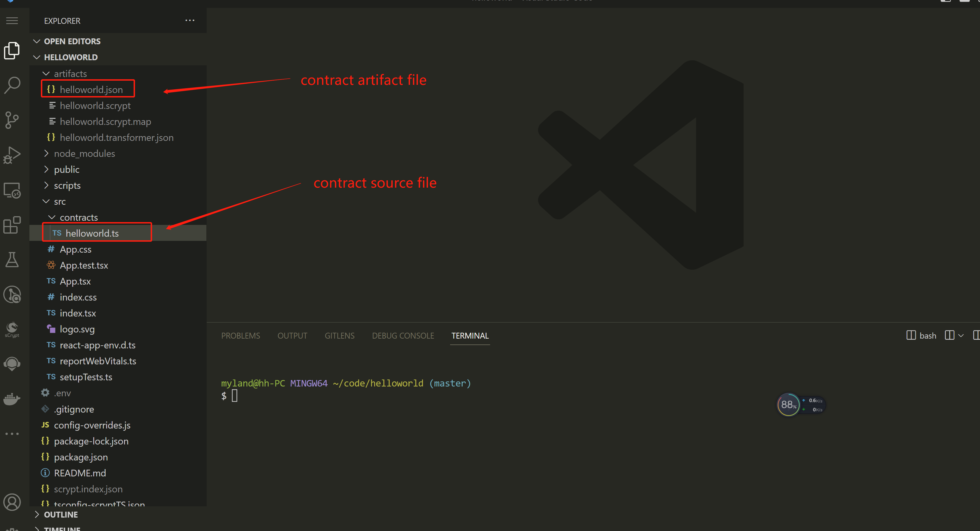Click the Explorer more actions ellipsis
This screenshot has width=980, height=531.
pyautogui.click(x=190, y=20)
